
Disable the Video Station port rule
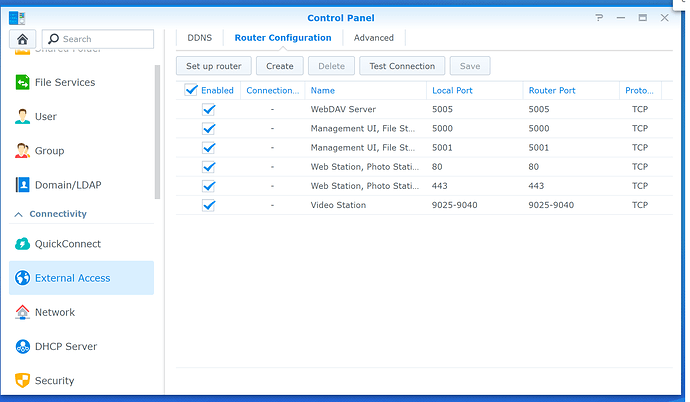(x=208, y=205)
